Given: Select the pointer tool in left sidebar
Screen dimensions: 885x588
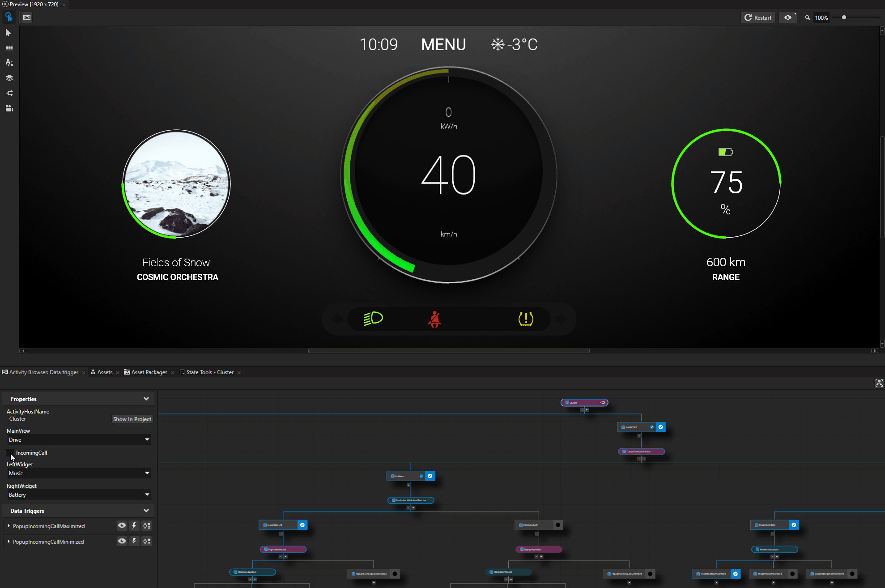Looking at the screenshot, I should pyautogui.click(x=8, y=33).
